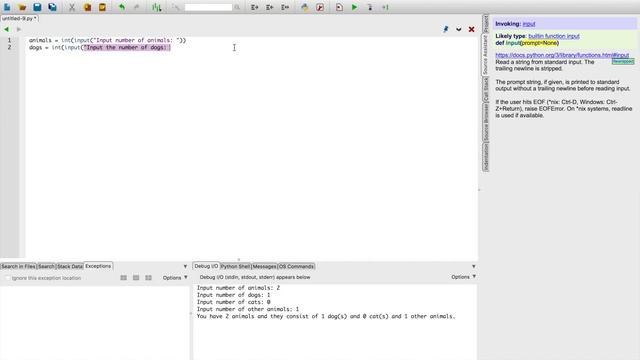Click the green Step Over icon
The width and height of the screenshot is (640, 360).
pos(385,7)
